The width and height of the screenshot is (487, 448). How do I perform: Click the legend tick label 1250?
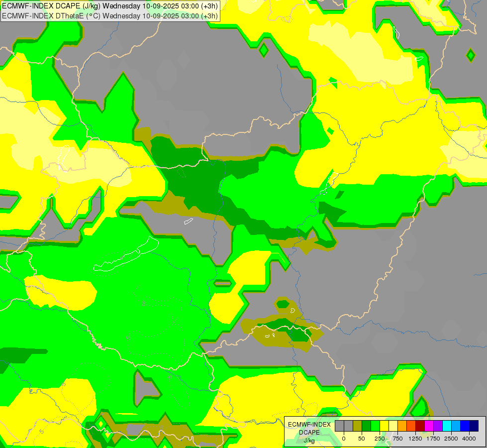coord(415,439)
